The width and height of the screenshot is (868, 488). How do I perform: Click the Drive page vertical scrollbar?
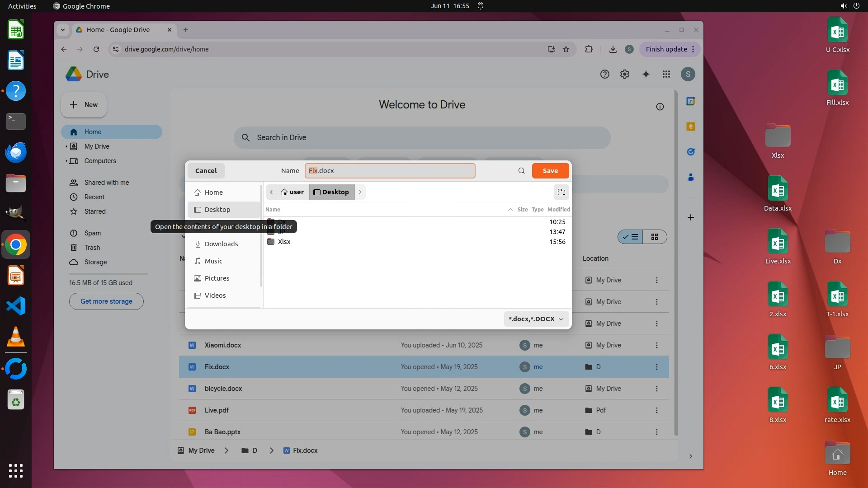[x=676, y=262]
